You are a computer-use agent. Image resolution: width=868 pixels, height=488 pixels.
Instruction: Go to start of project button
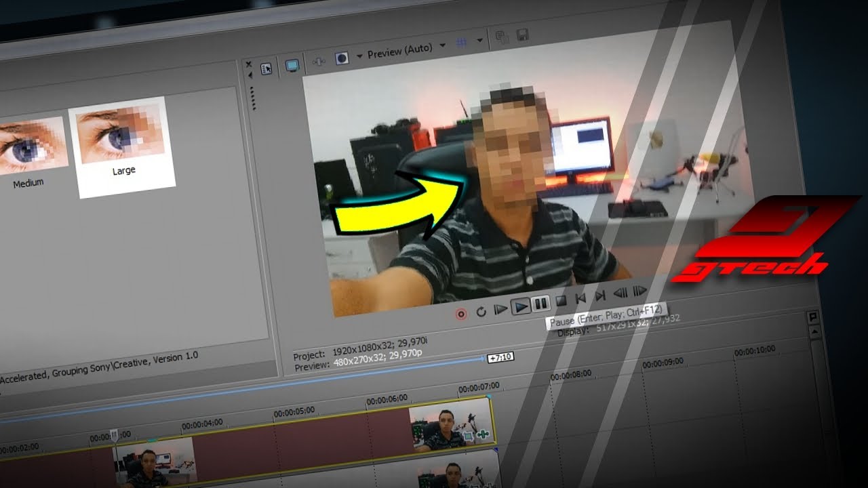pos(580,298)
